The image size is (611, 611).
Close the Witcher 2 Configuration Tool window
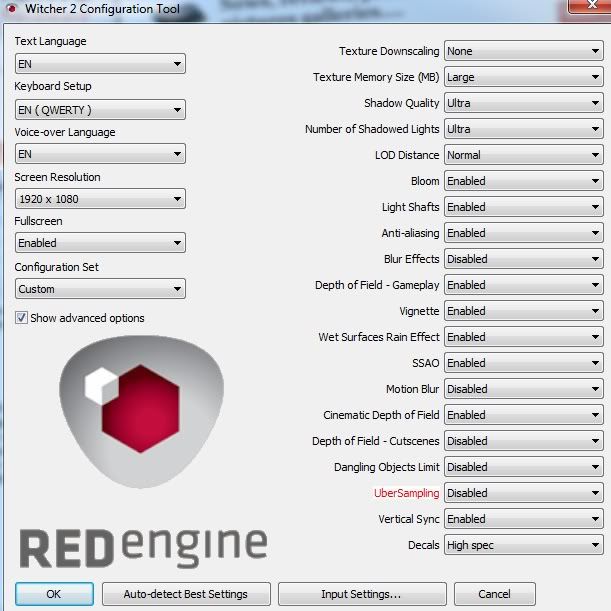[590, 5]
